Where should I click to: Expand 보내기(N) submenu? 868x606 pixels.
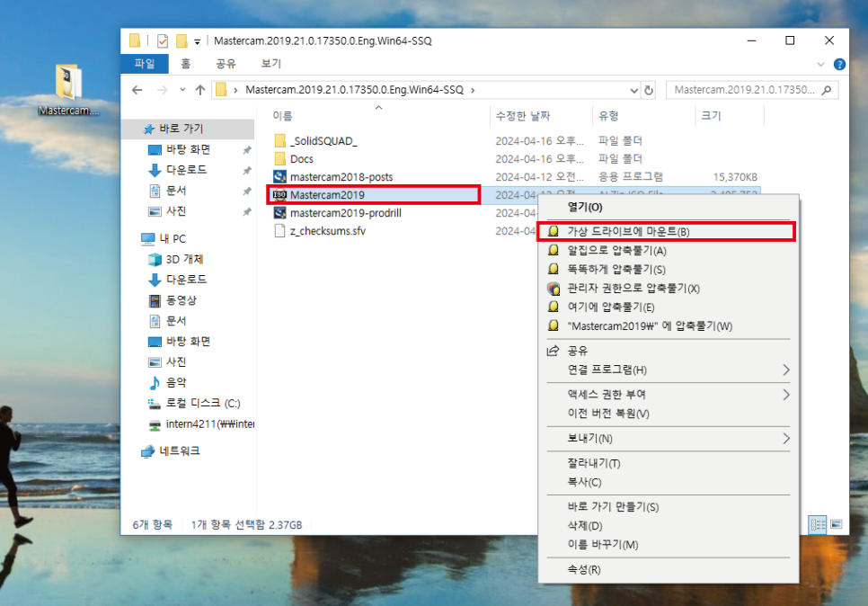669,438
